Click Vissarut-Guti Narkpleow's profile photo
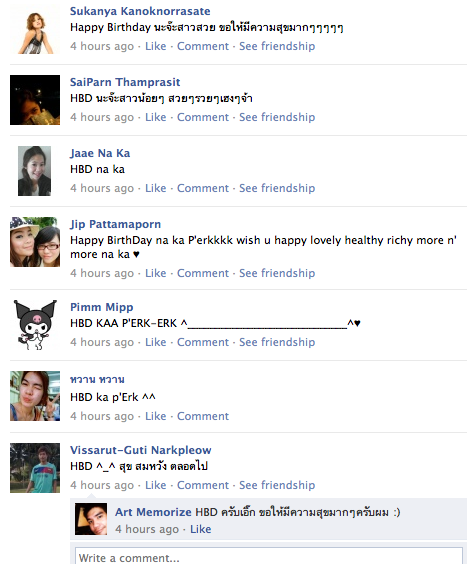 pyautogui.click(x=35, y=468)
